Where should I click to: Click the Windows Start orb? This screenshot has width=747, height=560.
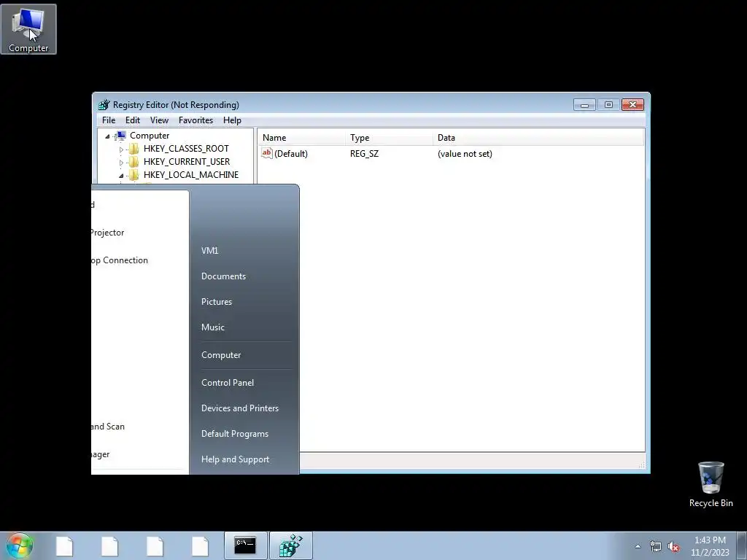19,545
